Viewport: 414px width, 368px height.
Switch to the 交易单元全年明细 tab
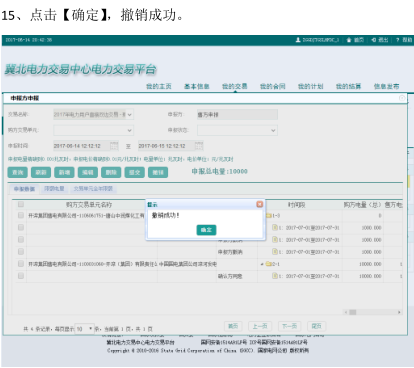[x=93, y=189]
